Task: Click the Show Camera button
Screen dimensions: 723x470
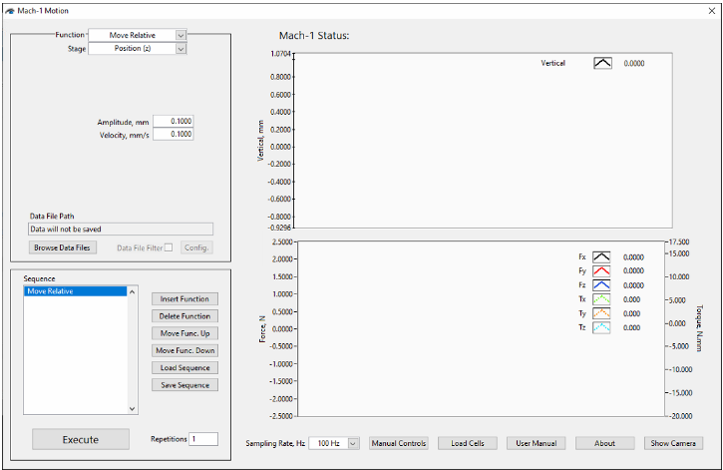Action: (x=673, y=443)
